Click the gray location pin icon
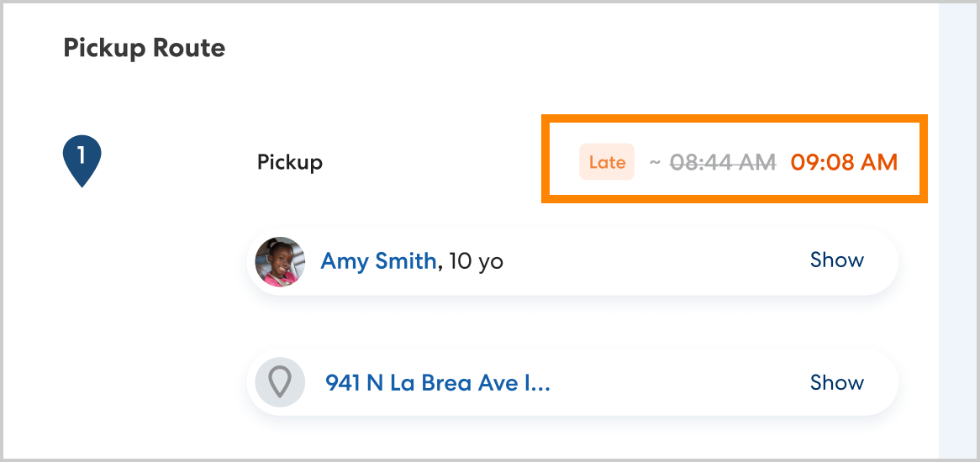Image resolution: width=980 pixels, height=462 pixels. tap(279, 383)
